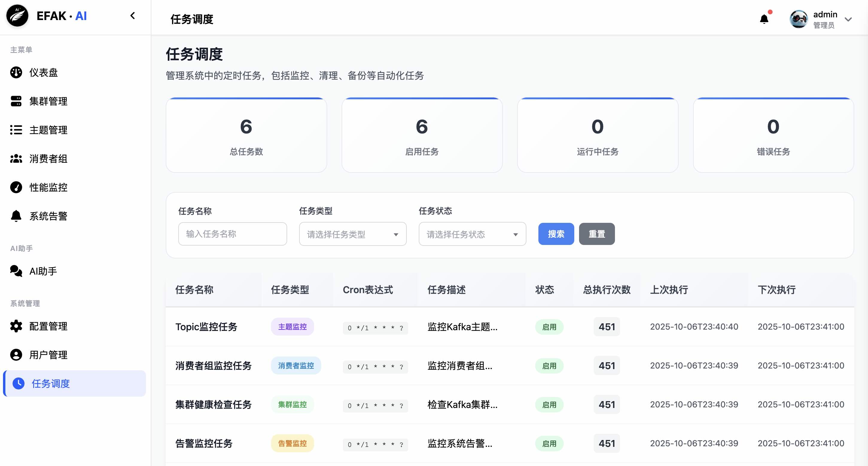The width and height of the screenshot is (868, 466).
Task: Open the User Management menu item
Action: point(48,354)
